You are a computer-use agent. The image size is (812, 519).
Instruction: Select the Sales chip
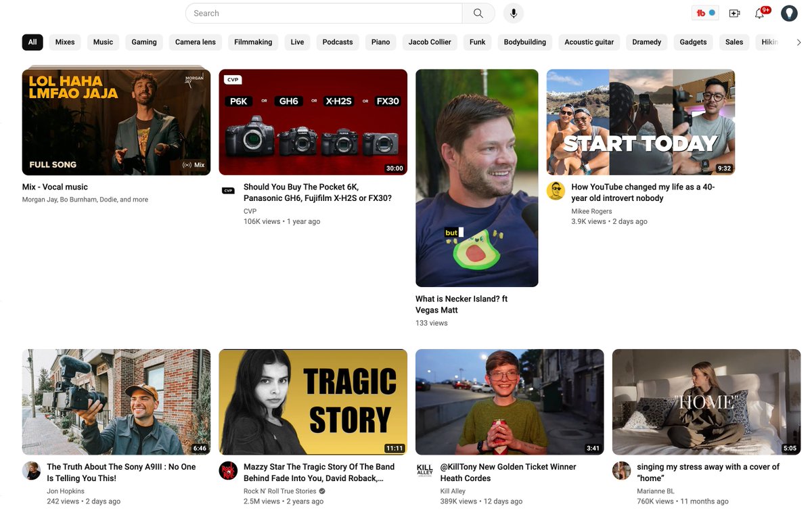pos(734,42)
